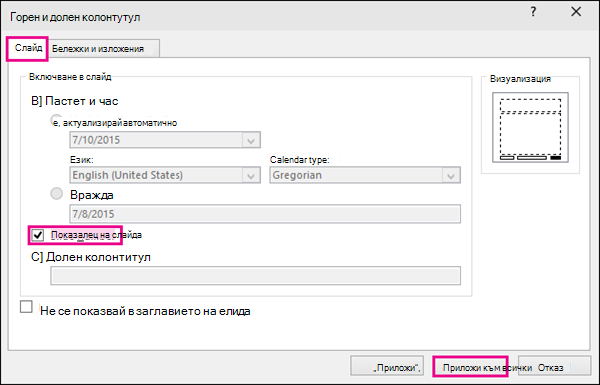Click the Приложи към всички button
Viewport: 600px width, 385px height.
[x=471, y=367]
